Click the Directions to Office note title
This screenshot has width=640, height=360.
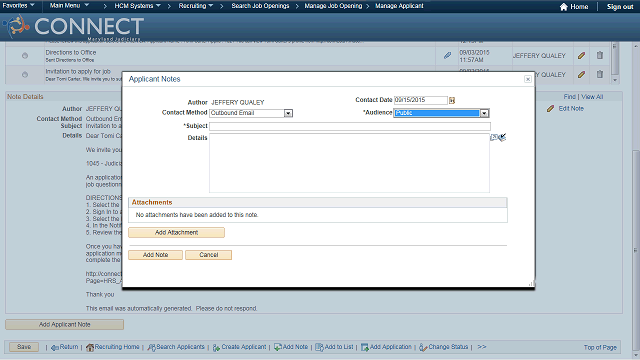(x=71, y=52)
